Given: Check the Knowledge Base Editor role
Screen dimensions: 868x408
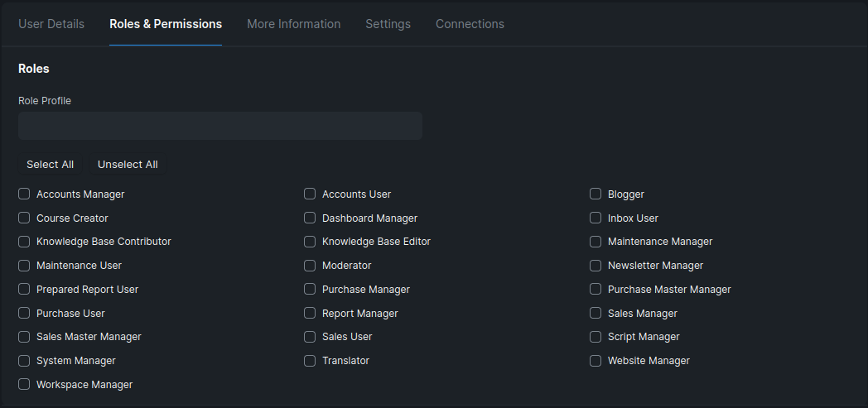Looking at the screenshot, I should coord(310,242).
